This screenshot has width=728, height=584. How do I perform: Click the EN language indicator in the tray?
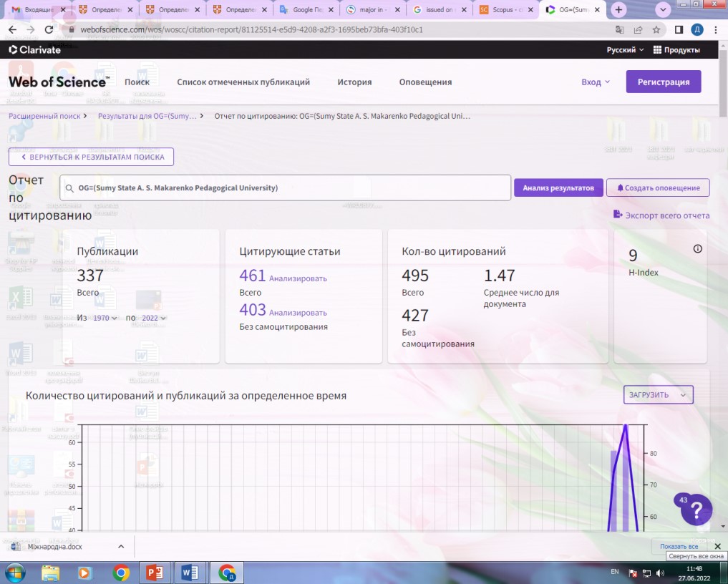point(615,572)
